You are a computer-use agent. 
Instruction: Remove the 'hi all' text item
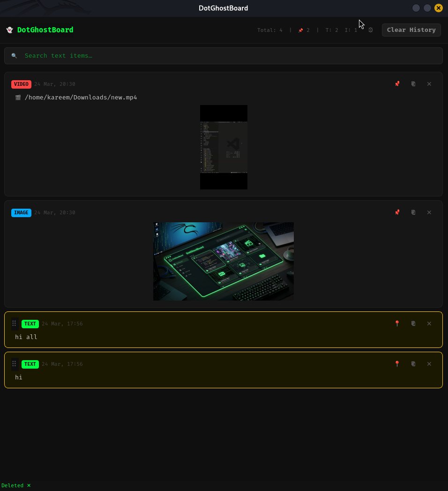coord(429,324)
